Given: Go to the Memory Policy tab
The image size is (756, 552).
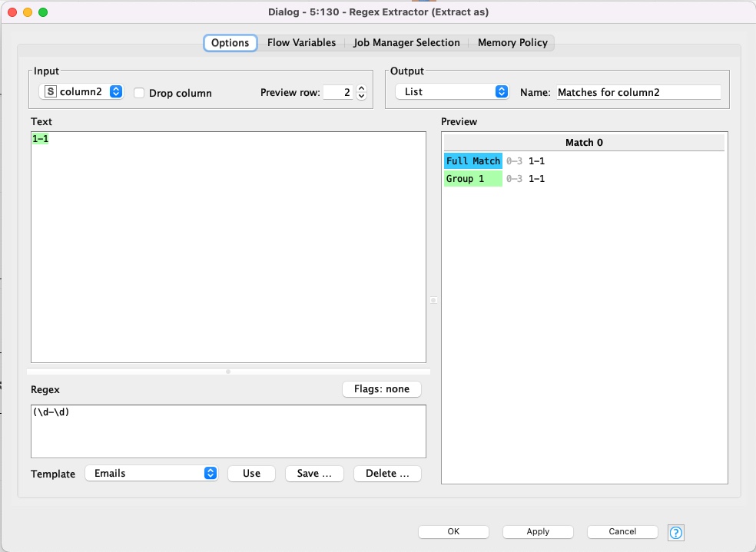Looking at the screenshot, I should click(x=512, y=43).
